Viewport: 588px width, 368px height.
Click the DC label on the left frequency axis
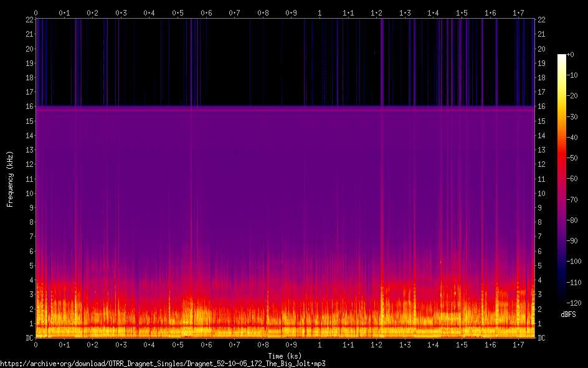29,337
